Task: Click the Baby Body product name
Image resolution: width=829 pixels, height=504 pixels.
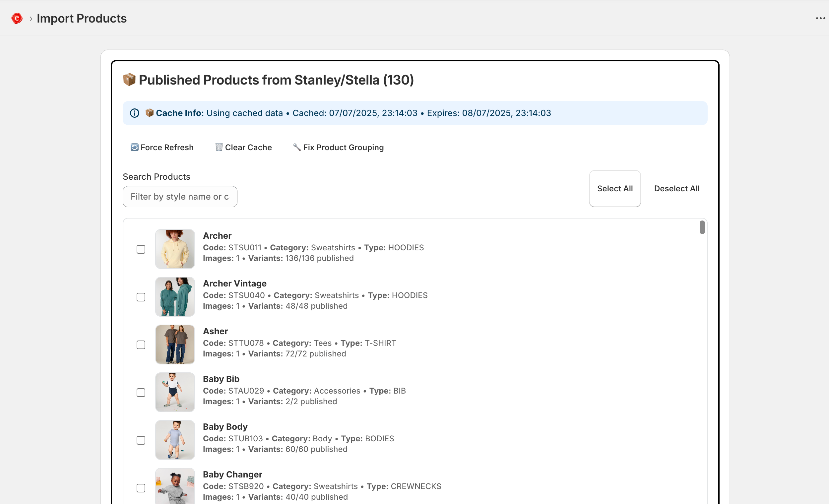Action: coord(225,427)
